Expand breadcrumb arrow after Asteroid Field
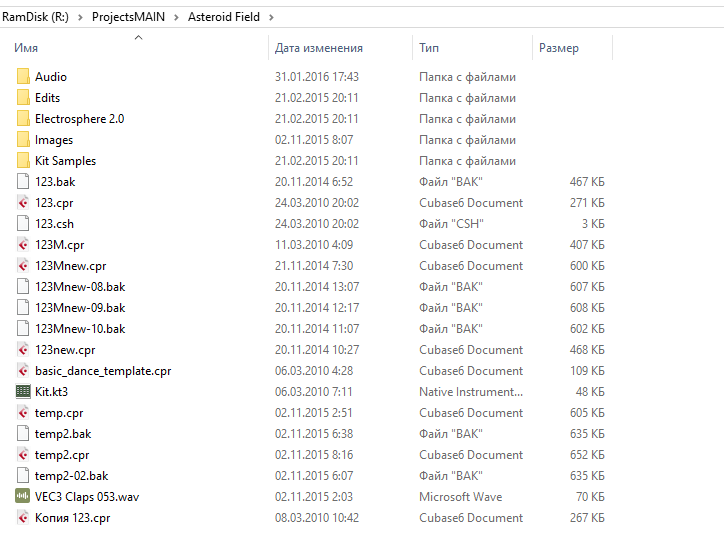 [271, 18]
